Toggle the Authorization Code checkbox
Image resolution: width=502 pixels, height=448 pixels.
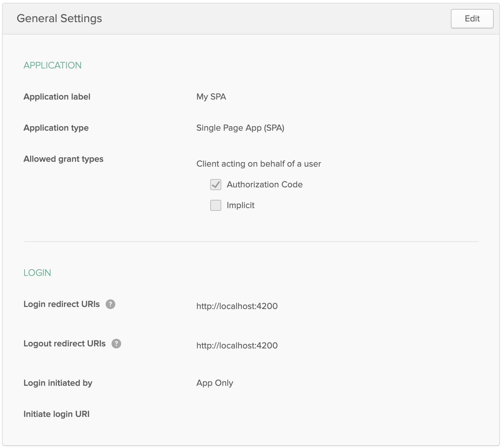216,185
